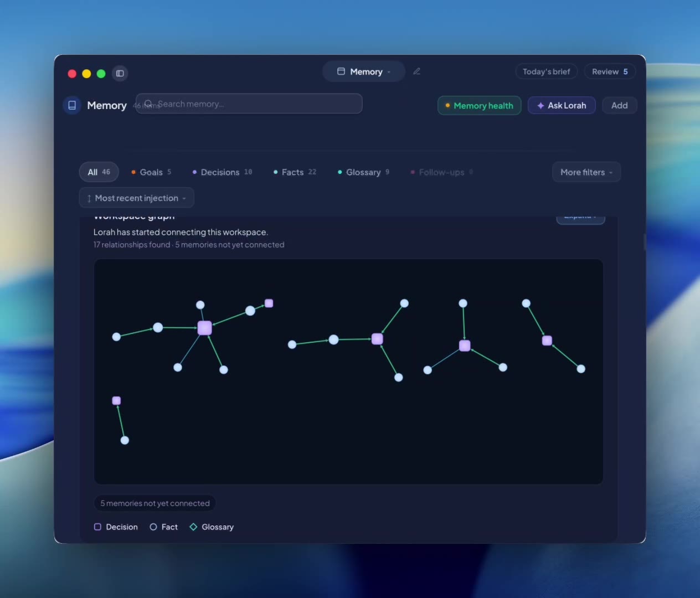The width and height of the screenshot is (700, 598).
Task: Select the Glossary filter tab
Action: pos(363,172)
